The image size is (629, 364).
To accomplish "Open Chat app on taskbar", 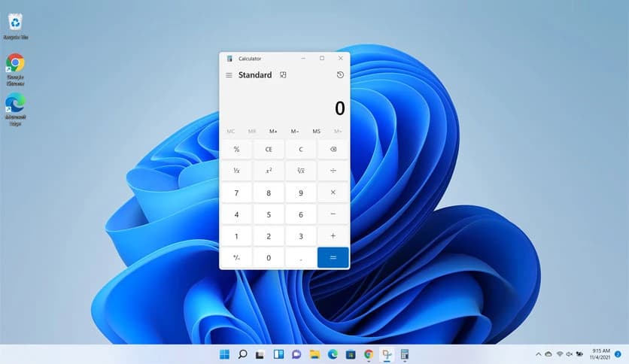I will (x=296, y=354).
